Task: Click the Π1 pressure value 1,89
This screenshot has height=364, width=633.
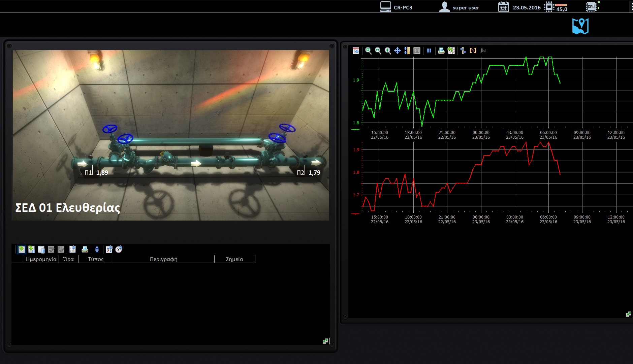Action: point(102,173)
